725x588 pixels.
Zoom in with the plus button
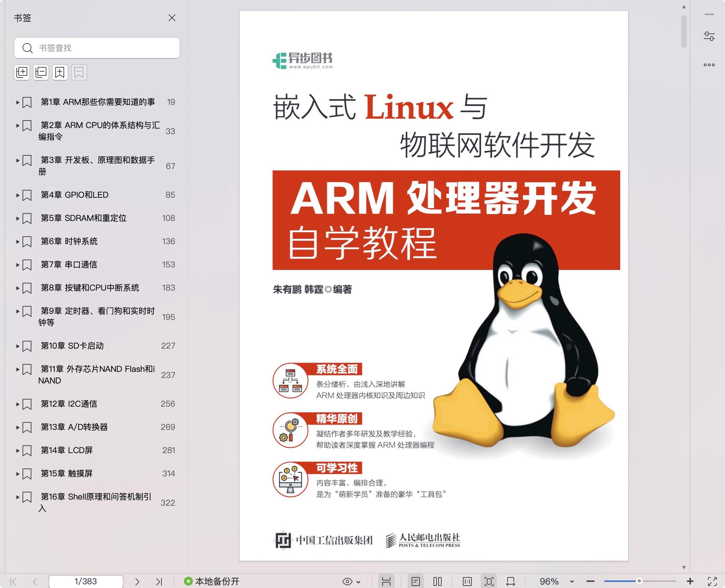coord(690,581)
